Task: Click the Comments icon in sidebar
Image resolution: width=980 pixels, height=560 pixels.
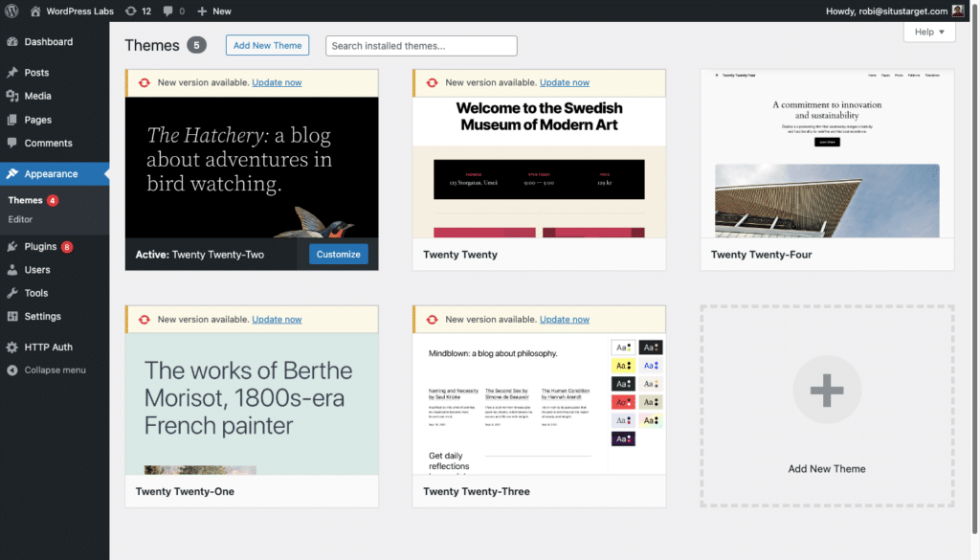Action: (11, 143)
